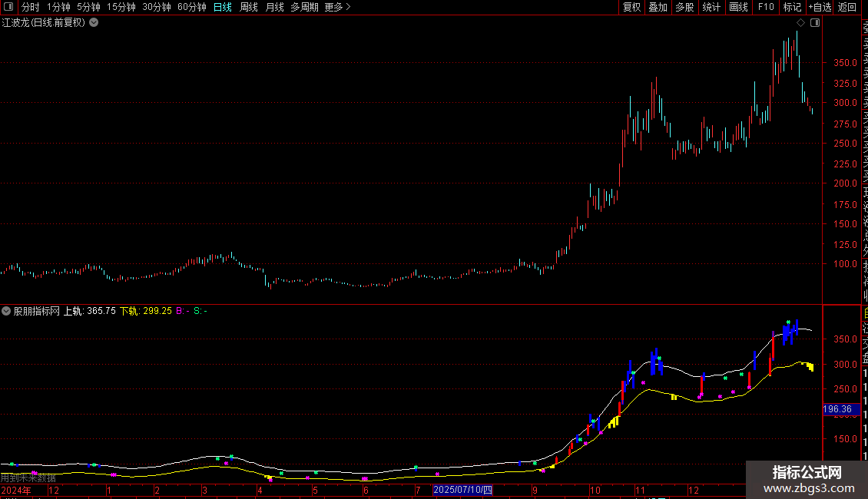Switch to the 日线 daily chart
This screenshot has height=499, width=868.
(x=223, y=7)
